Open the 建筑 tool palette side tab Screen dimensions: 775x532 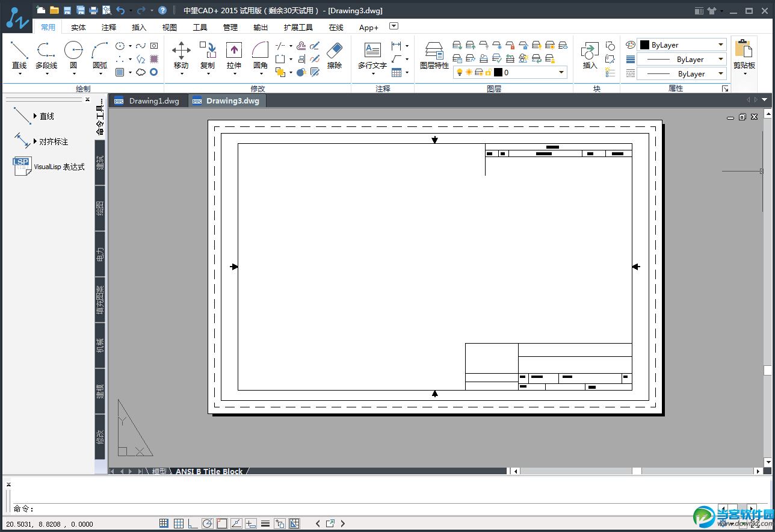tap(100, 162)
